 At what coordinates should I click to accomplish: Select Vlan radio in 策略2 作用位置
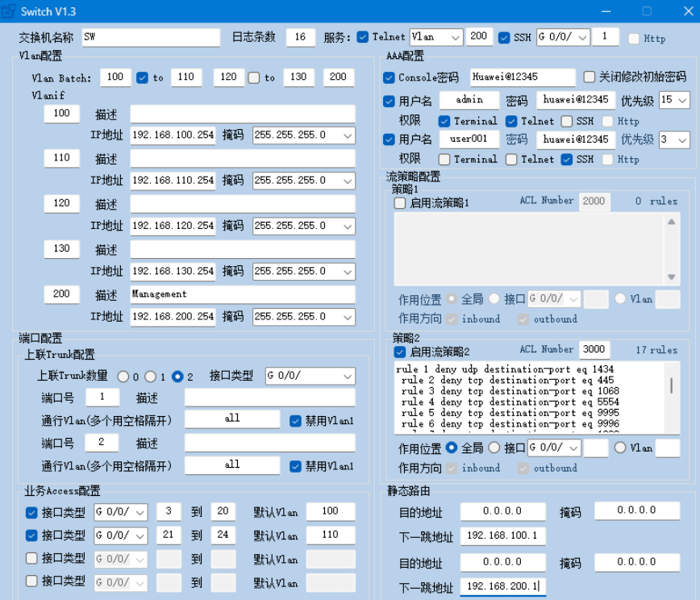click(x=620, y=448)
